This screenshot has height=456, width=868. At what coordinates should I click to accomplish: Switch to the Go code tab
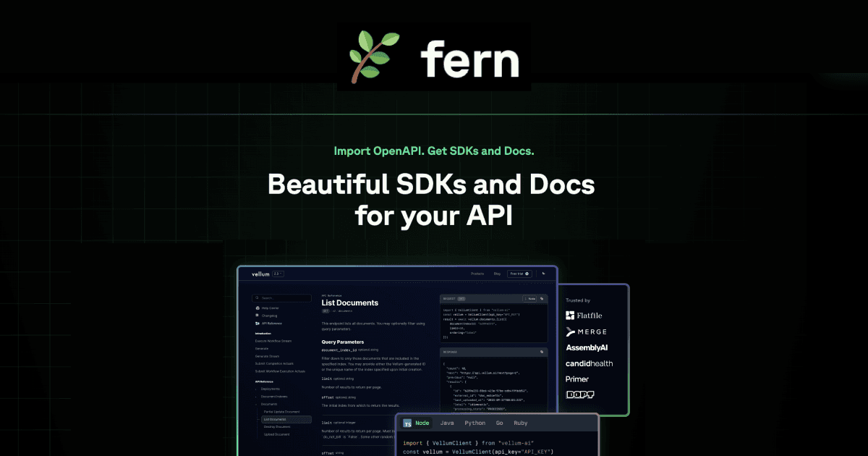[499, 423]
